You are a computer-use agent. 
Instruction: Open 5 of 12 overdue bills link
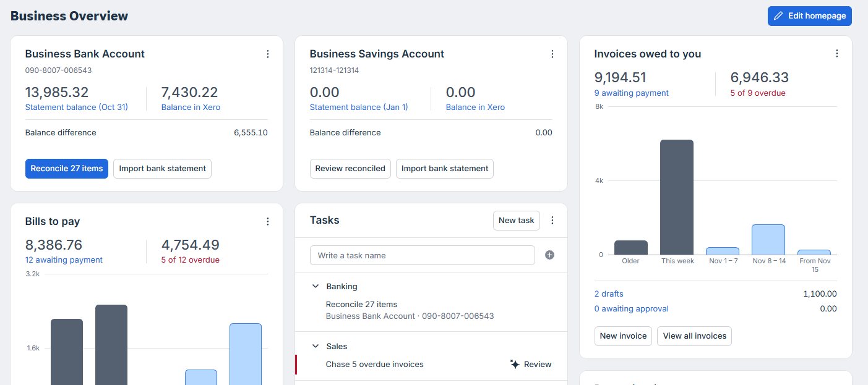[x=191, y=260]
